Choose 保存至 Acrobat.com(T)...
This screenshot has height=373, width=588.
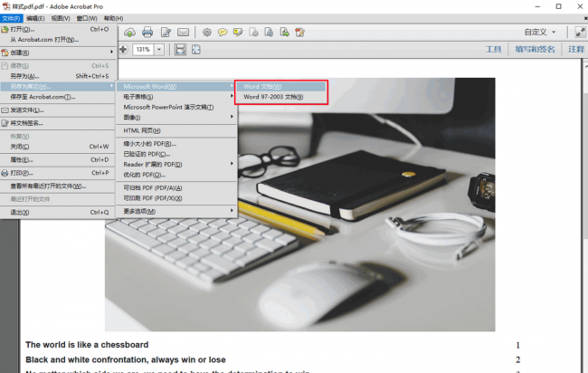click(x=58, y=97)
